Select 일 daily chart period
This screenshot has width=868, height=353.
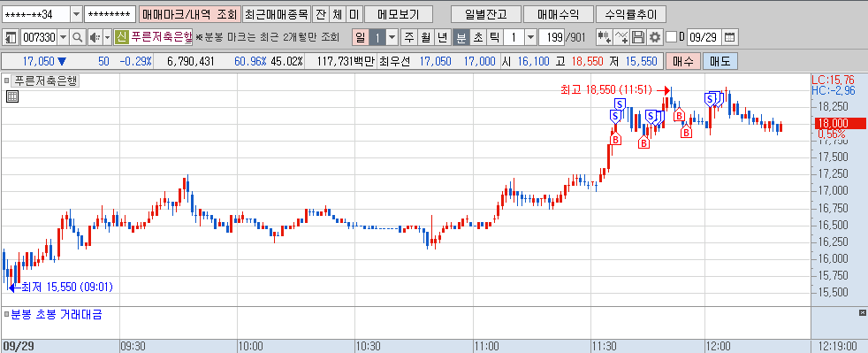click(361, 38)
